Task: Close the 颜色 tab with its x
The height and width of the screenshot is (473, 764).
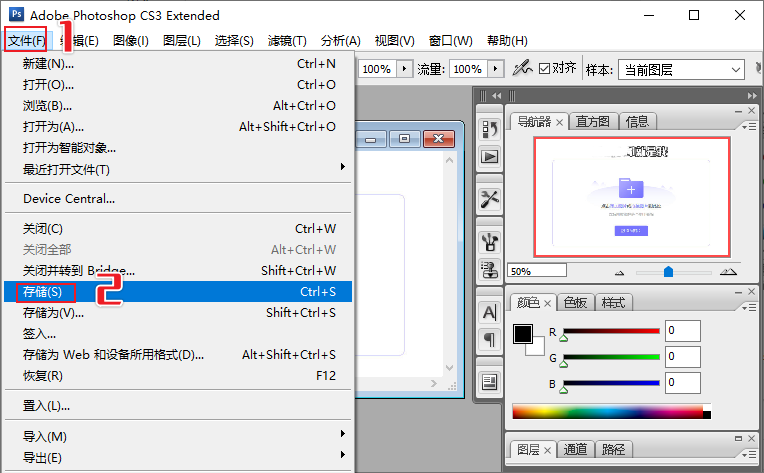Action: coord(547,303)
